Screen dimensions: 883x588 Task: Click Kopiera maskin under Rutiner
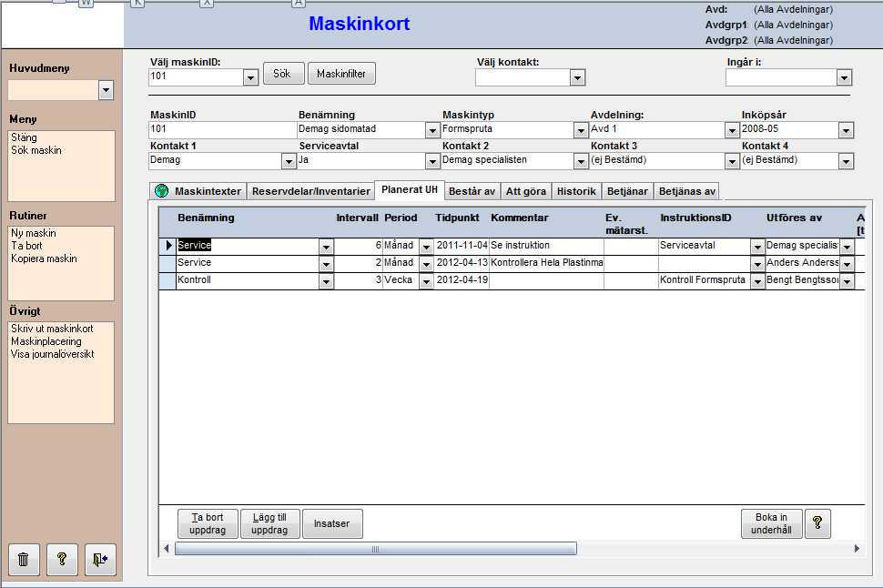coord(44,259)
